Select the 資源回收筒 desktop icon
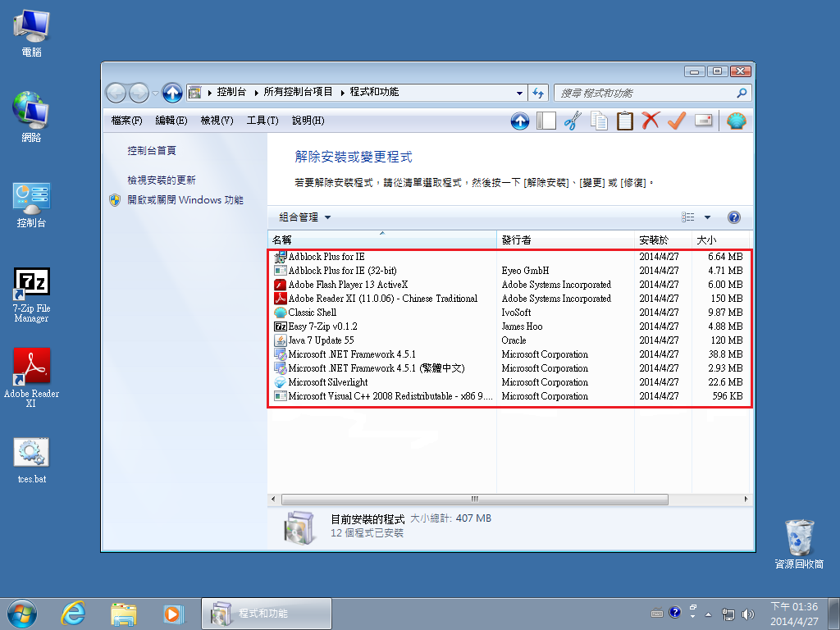Screen dimensions: 840x630 pos(799,543)
